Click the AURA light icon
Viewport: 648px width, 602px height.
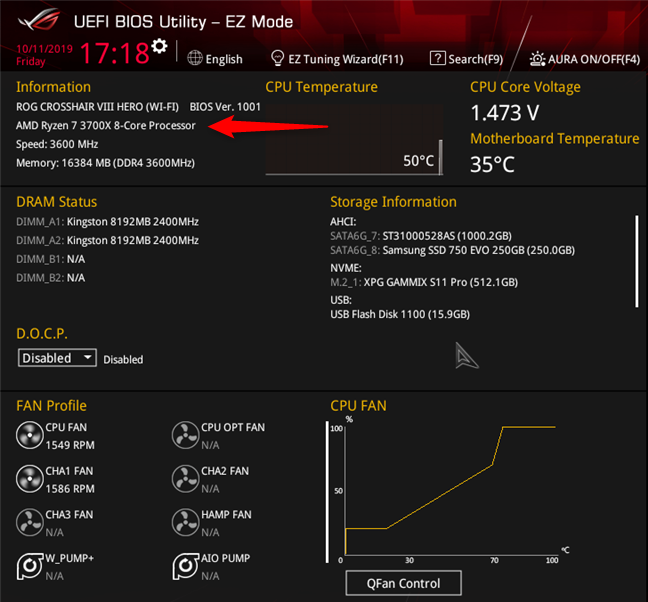537,59
